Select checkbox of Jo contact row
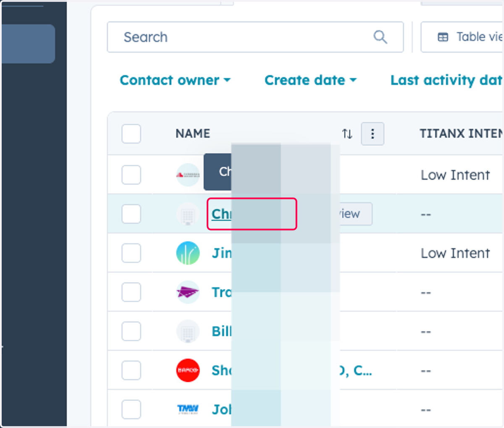 coord(131,410)
